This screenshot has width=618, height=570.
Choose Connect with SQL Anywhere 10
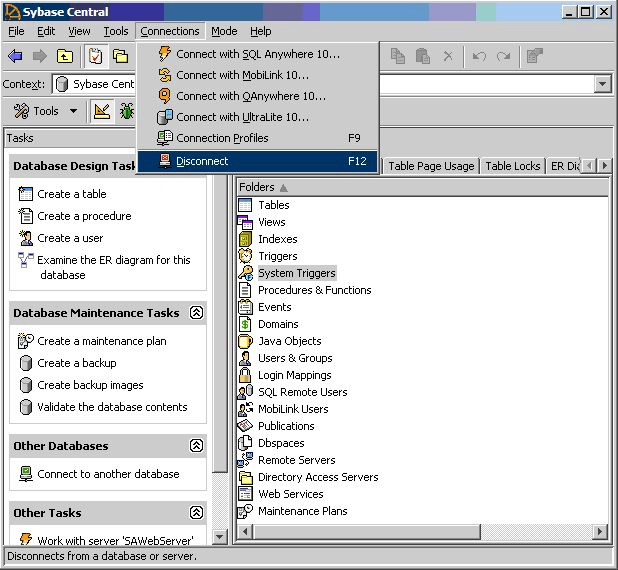coord(257,54)
